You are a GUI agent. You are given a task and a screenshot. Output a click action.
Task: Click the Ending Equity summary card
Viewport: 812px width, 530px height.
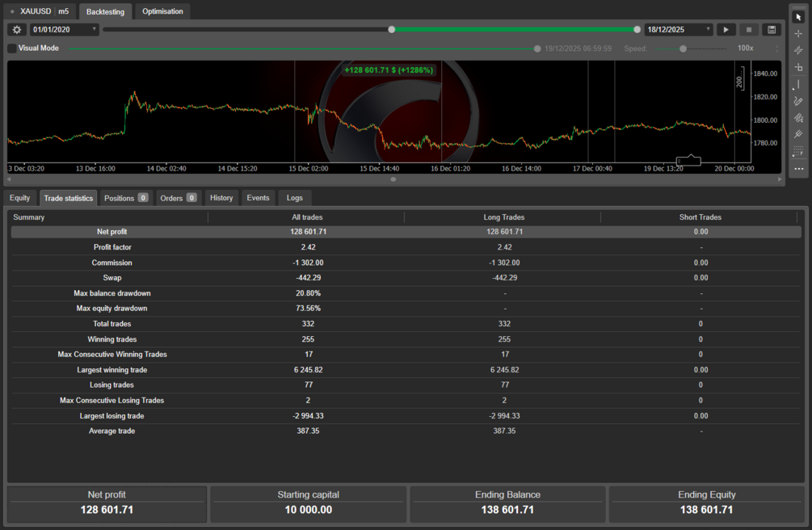click(706, 503)
